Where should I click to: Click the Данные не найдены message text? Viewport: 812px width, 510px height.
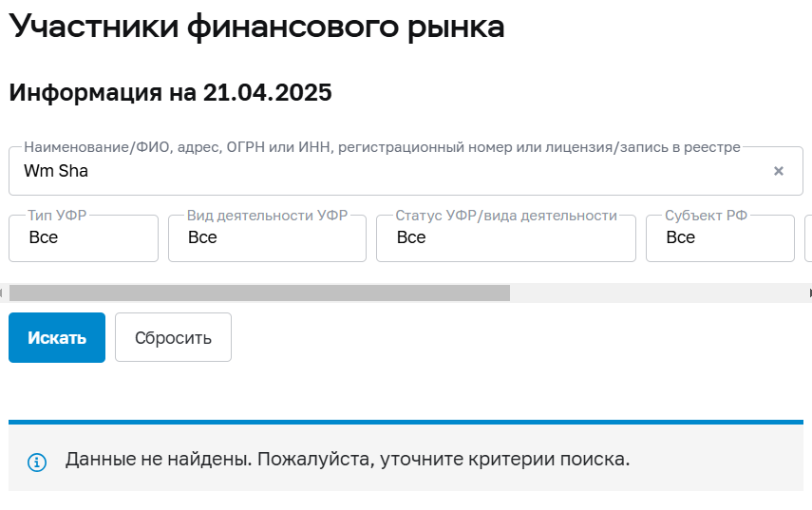[348, 460]
